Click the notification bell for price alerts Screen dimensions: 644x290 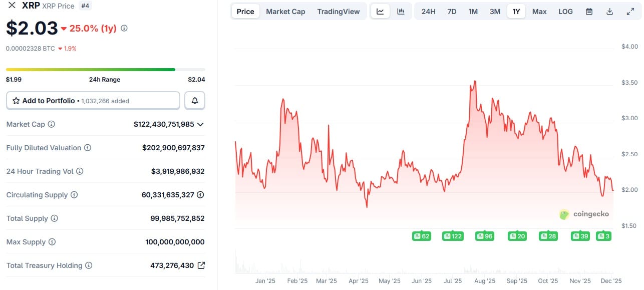[194, 100]
